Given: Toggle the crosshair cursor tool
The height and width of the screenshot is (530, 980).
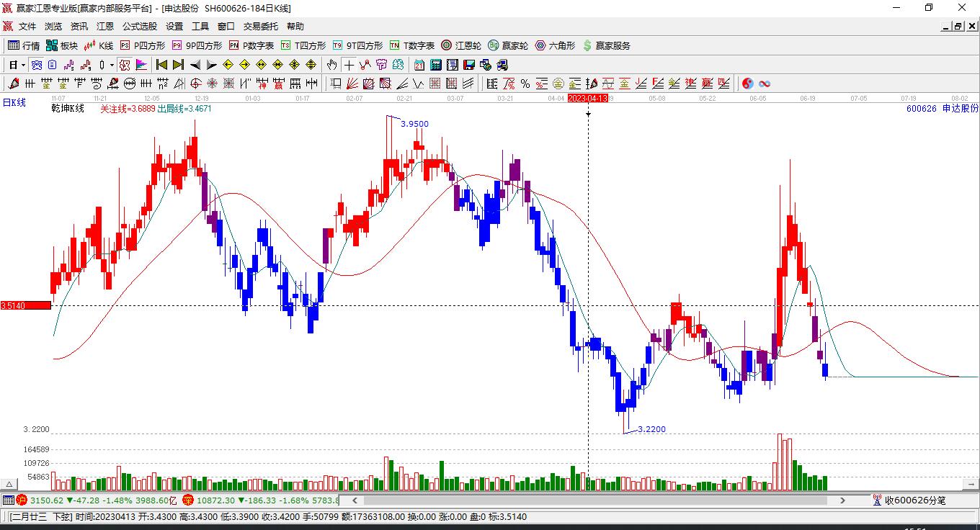Looking at the screenshot, I should 349,65.
